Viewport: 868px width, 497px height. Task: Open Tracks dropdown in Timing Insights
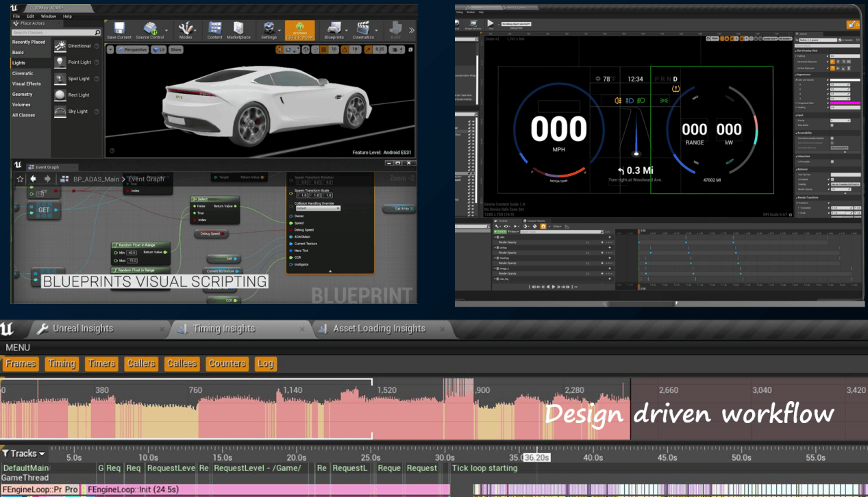pyautogui.click(x=23, y=453)
